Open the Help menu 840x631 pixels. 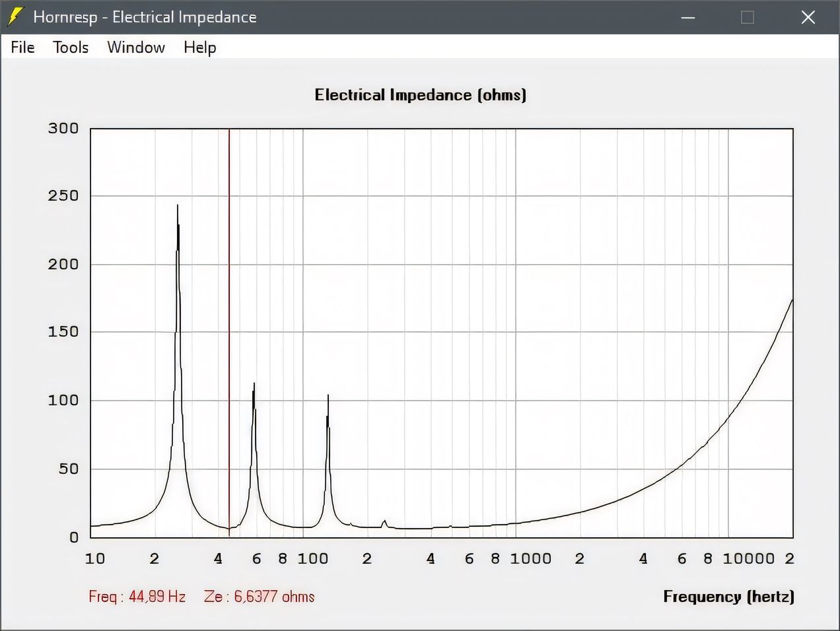pyautogui.click(x=199, y=48)
